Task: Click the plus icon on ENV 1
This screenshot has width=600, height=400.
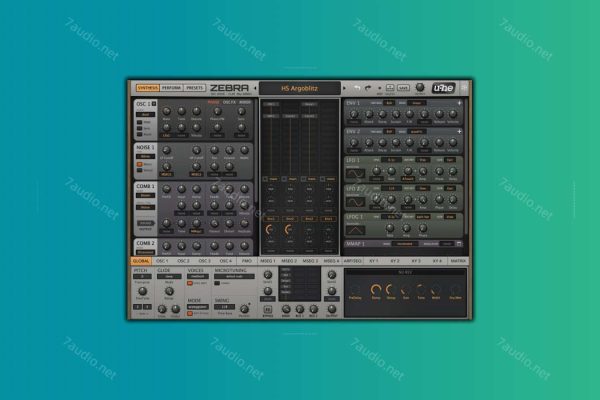Action: click(459, 103)
